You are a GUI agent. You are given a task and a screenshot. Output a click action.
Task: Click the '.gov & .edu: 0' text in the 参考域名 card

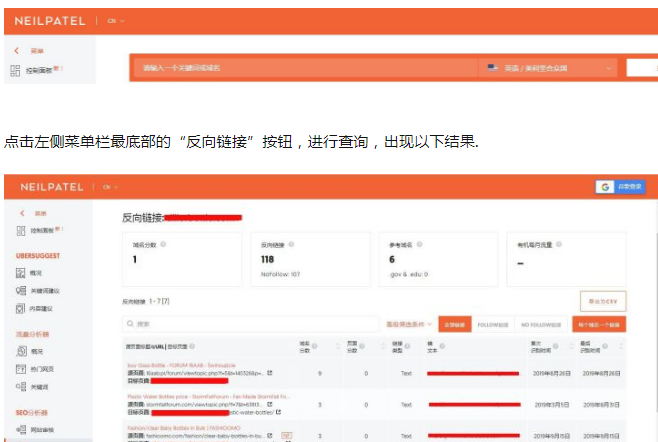tap(409, 275)
